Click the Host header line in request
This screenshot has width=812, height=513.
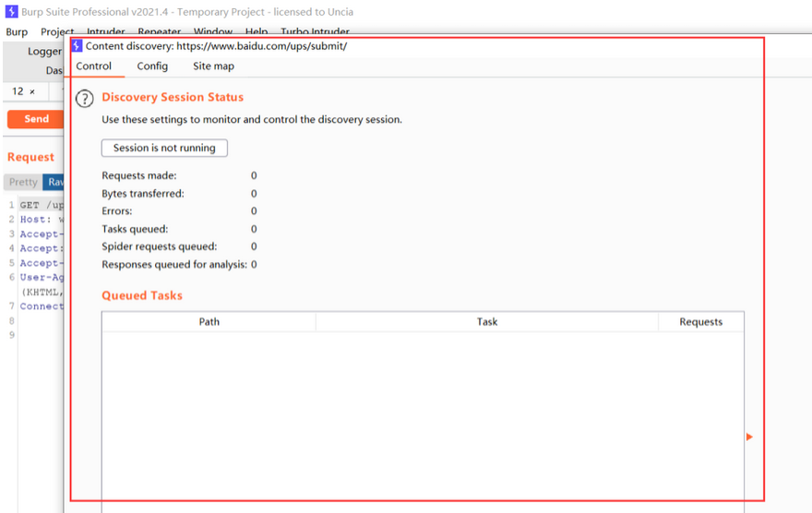42,220
